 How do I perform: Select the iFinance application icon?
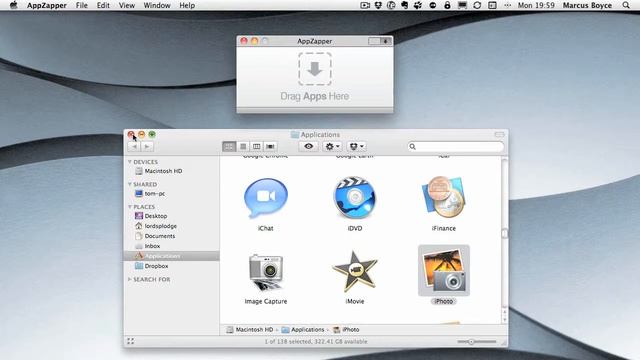pyautogui.click(x=443, y=198)
